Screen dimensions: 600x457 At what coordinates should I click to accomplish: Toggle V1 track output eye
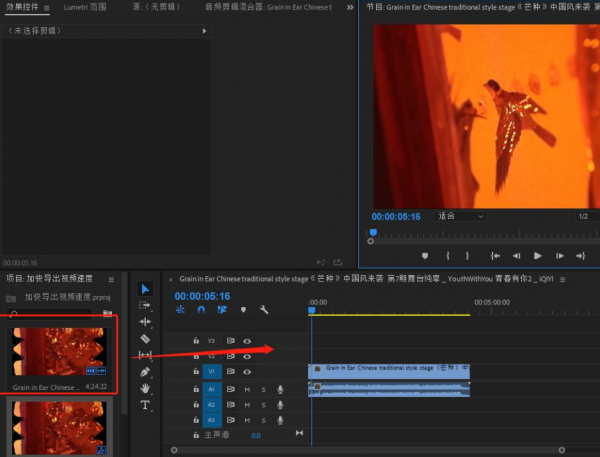[247, 372]
